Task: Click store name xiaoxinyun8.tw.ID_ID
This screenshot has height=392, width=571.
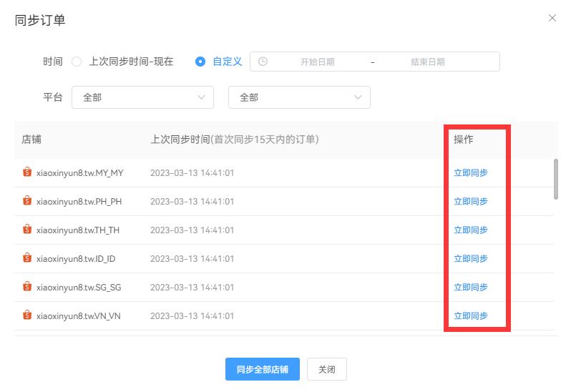Action: pos(76,259)
